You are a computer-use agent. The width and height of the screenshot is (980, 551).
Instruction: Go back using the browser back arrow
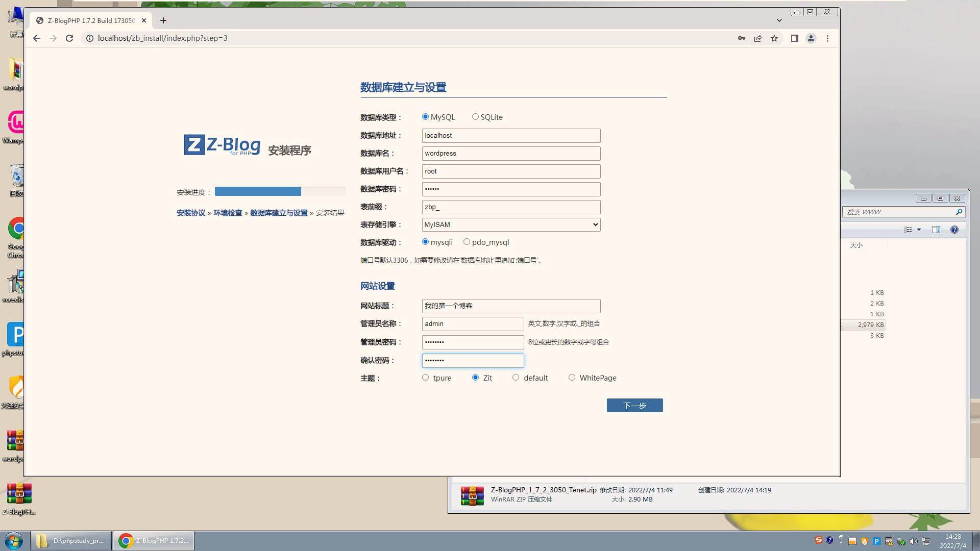[x=36, y=38]
